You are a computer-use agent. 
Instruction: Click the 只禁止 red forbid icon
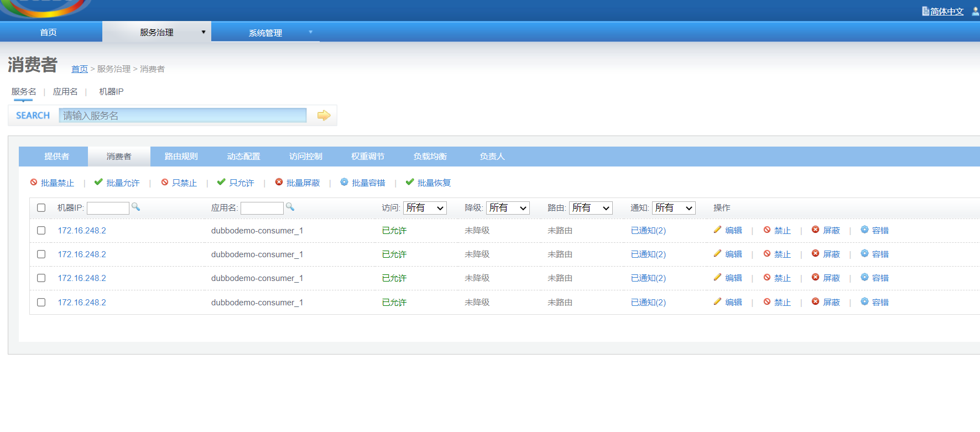(165, 182)
